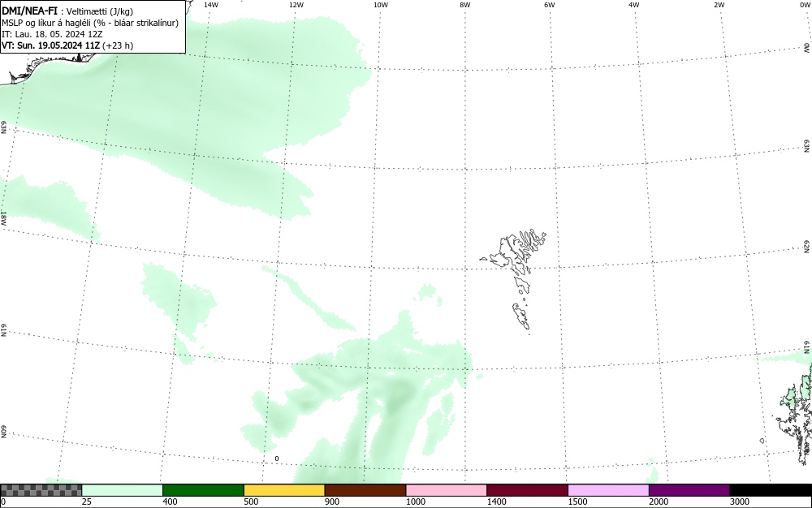Click the legend value "1400"
The width and height of the screenshot is (812, 508).
(x=496, y=502)
